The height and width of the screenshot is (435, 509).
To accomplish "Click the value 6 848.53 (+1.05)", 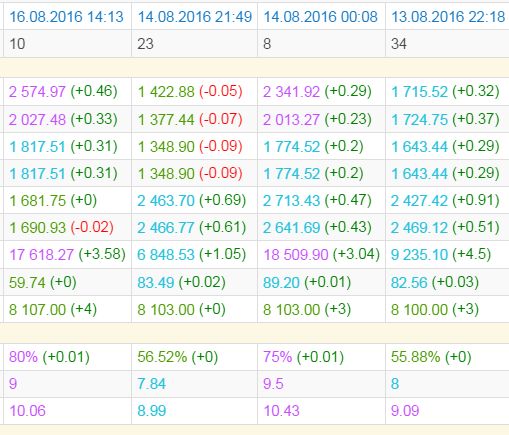I will tap(192, 255).
